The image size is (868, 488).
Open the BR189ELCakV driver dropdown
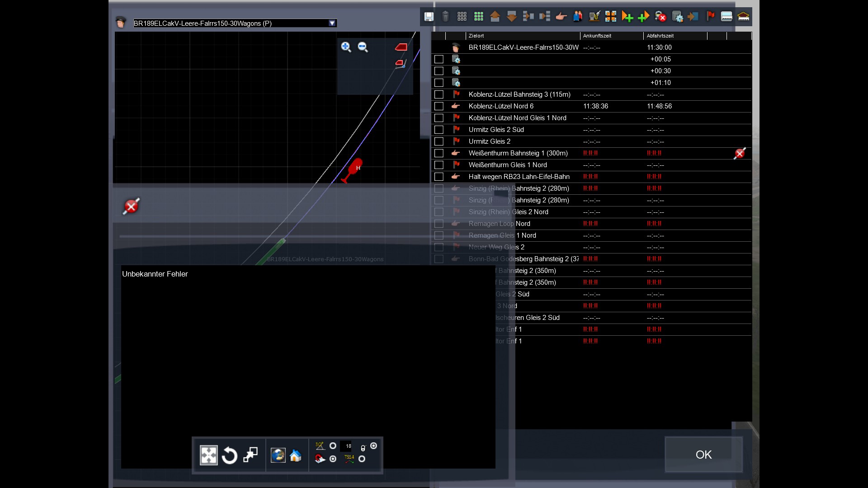pyautogui.click(x=332, y=23)
